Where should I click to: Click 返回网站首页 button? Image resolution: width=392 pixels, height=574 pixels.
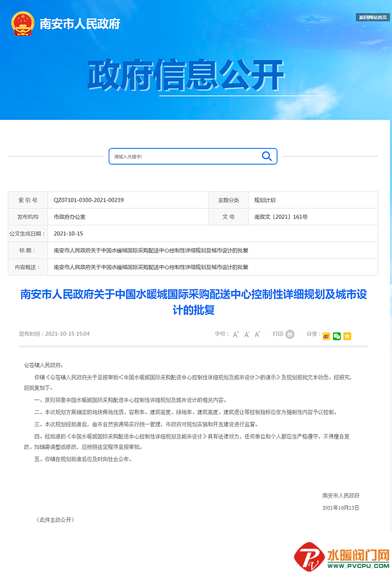372,17
